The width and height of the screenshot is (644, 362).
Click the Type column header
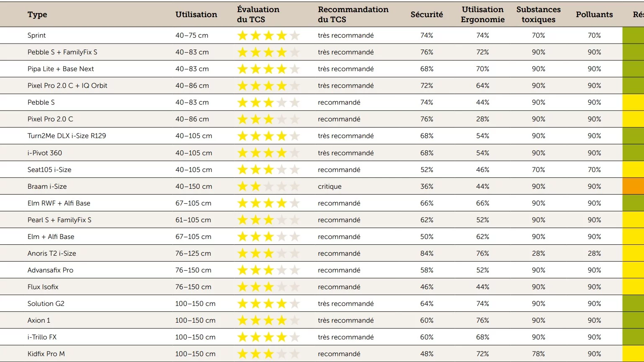coord(37,15)
